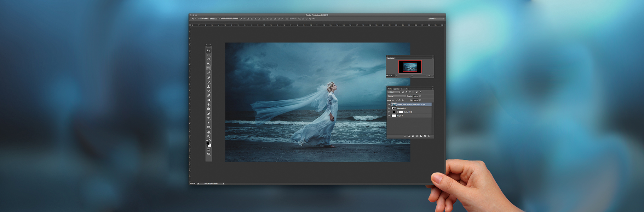The width and height of the screenshot is (644, 212).
Task: Open the Fill slider dropdown arrow
Action: pyautogui.click(x=420, y=100)
